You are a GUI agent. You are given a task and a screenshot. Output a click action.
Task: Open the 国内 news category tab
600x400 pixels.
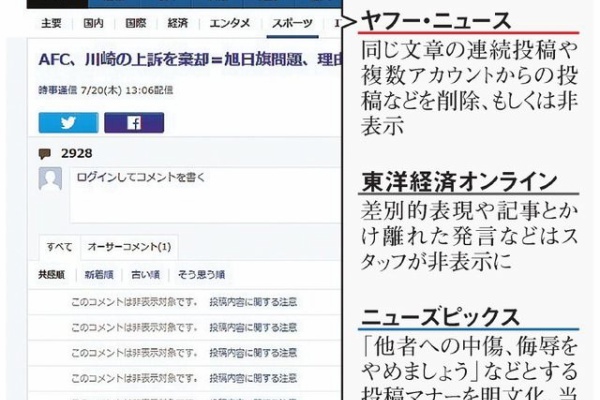click(x=94, y=23)
